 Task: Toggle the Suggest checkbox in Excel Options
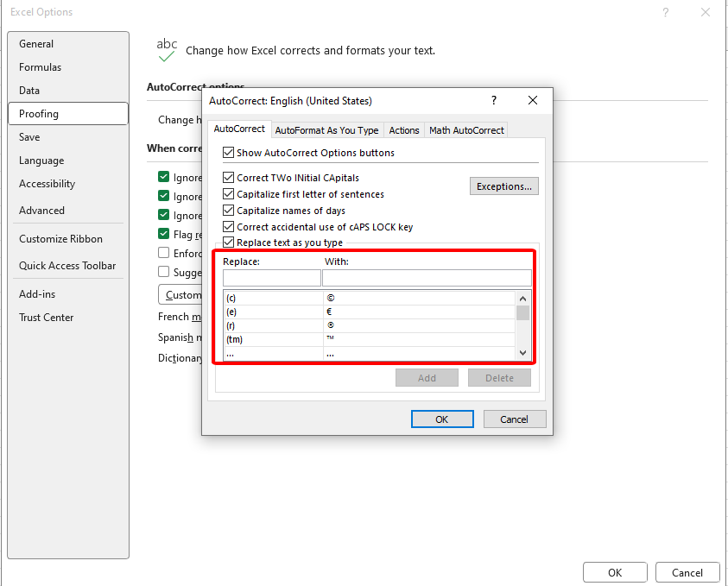coord(163,272)
